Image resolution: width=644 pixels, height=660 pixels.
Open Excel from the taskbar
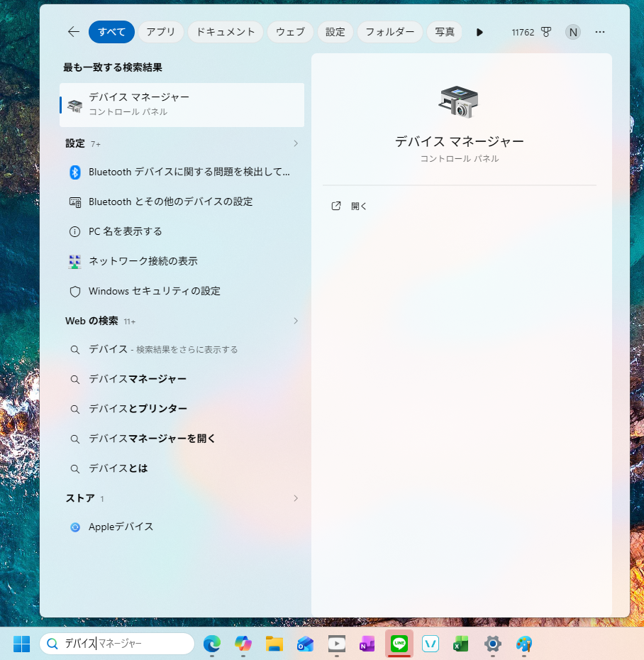(461, 644)
